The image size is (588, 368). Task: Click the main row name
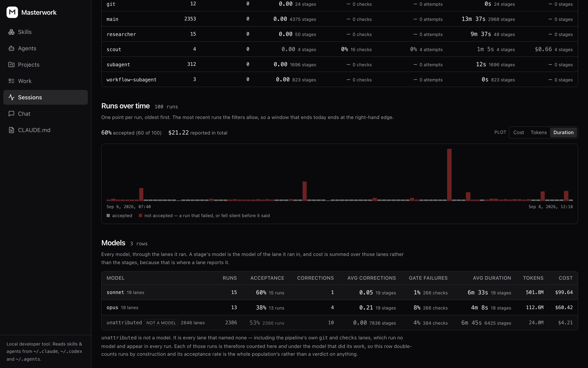pos(112,19)
